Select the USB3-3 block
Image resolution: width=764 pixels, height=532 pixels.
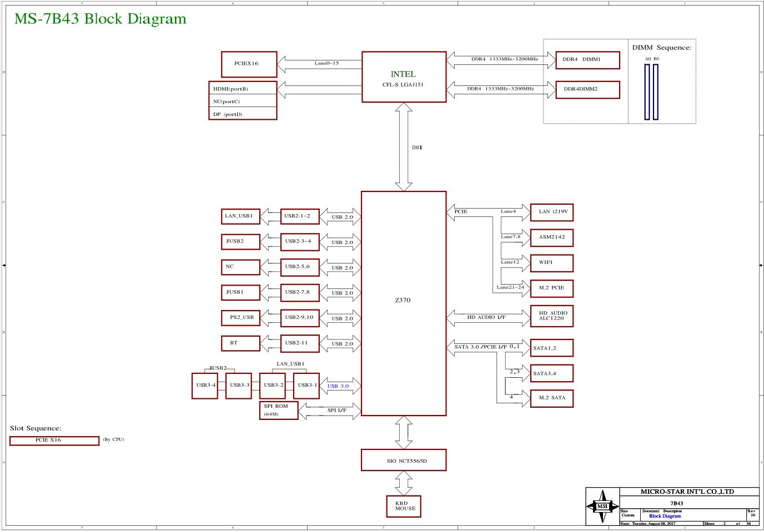tap(239, 386)
